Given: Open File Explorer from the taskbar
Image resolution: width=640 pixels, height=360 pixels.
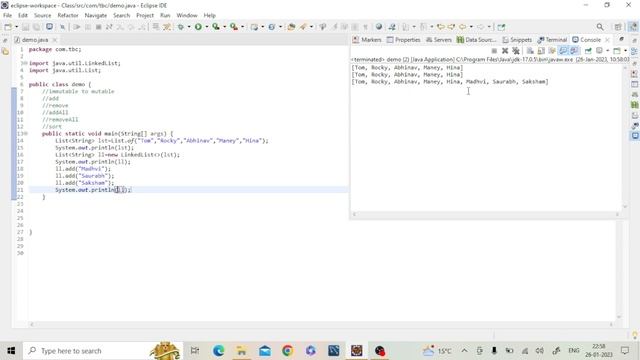Looking at the screenshot, I should [x=241, y=351].
